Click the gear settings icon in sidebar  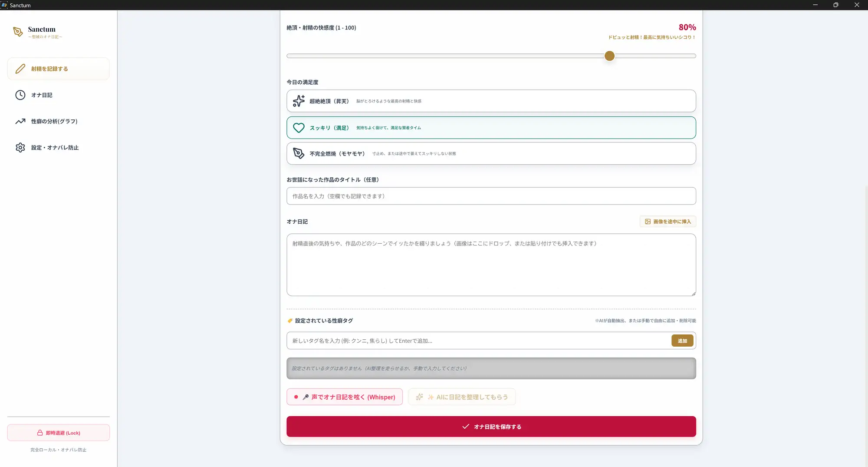point(20,148)
